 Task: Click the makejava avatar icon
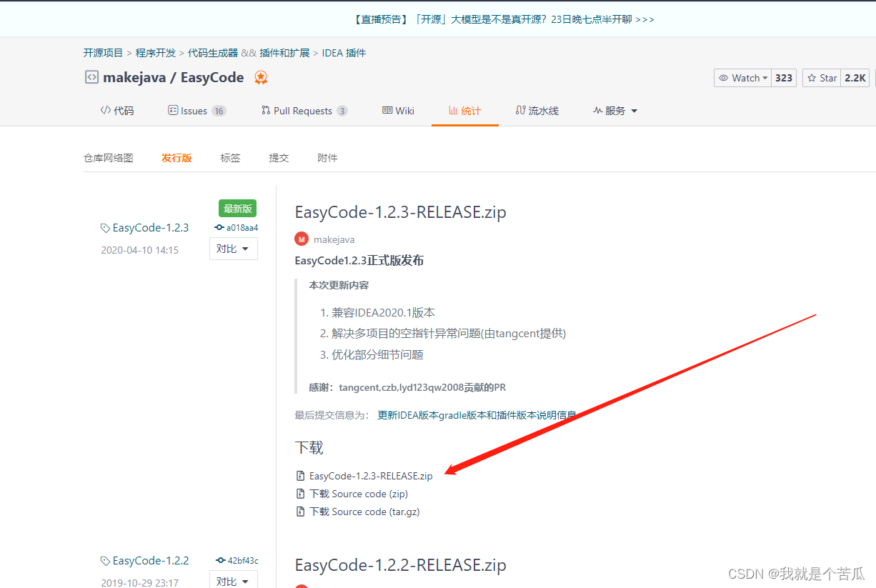(301, 239)
